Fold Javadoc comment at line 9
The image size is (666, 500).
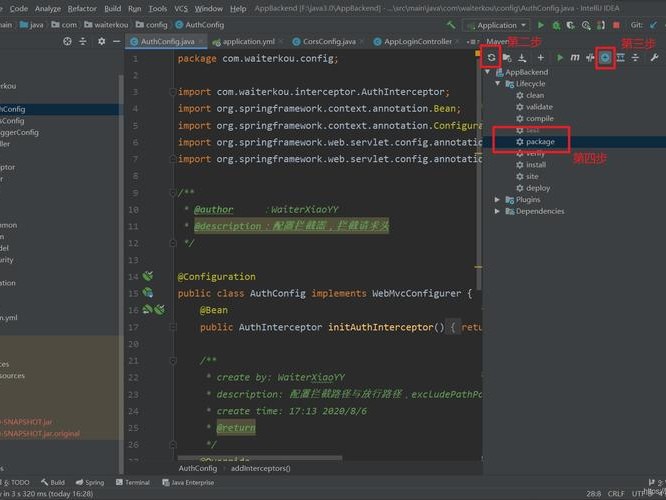point(172,193)
